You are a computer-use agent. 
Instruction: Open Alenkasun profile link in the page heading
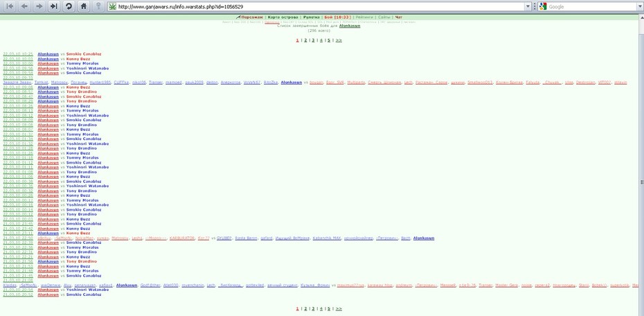tap(350, 26)
